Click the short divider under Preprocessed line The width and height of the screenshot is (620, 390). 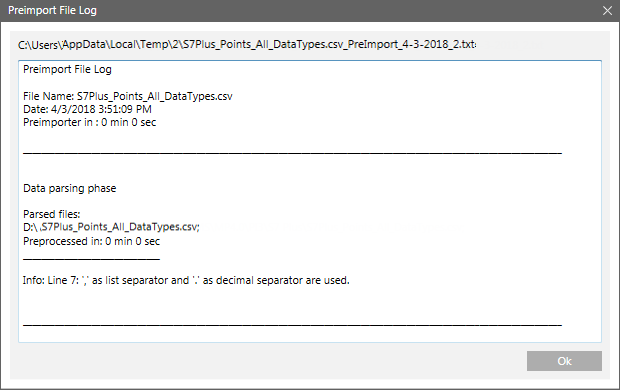[x=91, y=259]
